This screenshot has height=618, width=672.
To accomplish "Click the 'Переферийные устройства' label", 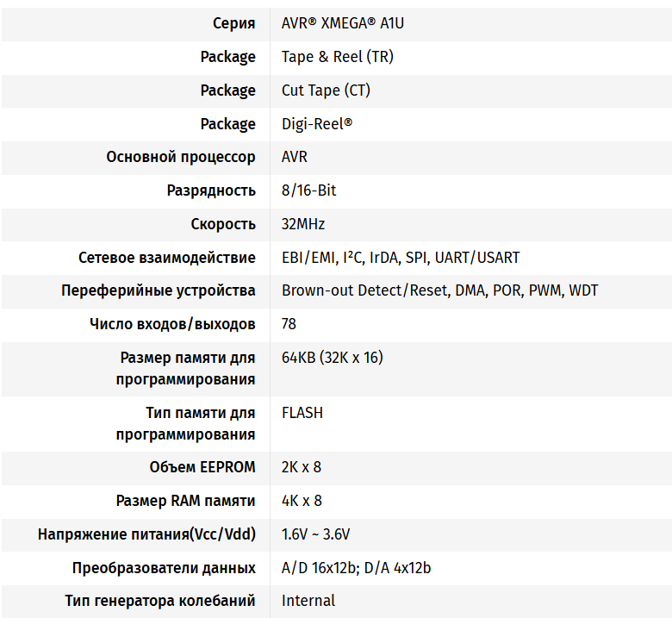I will click(159, 290).
